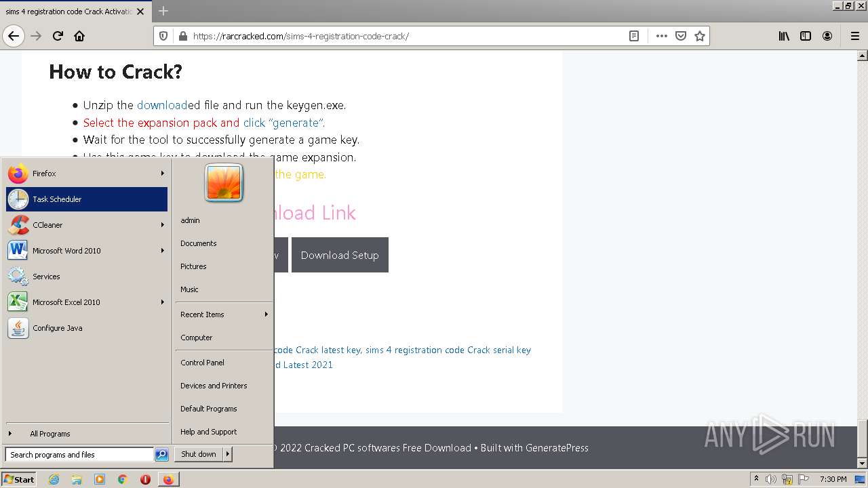Screen dimensions: 868x488
Task: Switch to Firefox taskbar button
Action: click(168, 479)
